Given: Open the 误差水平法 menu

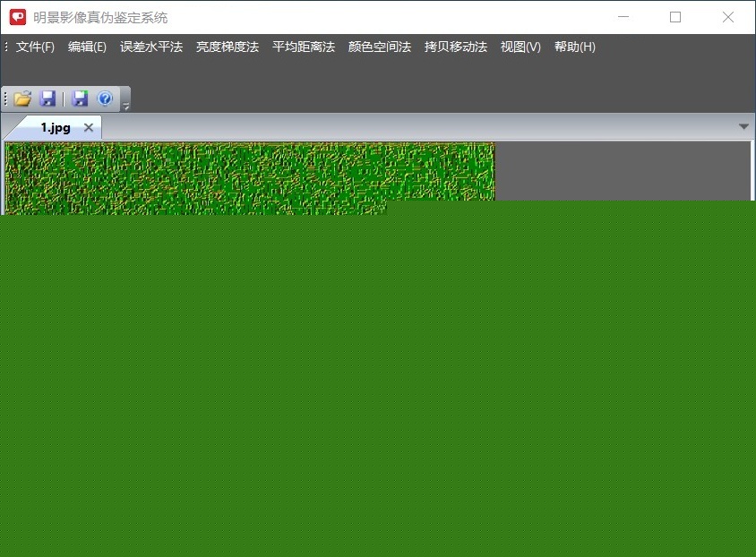Looking at the screenshot, I should pyautogui.click(x=151, y=47).
